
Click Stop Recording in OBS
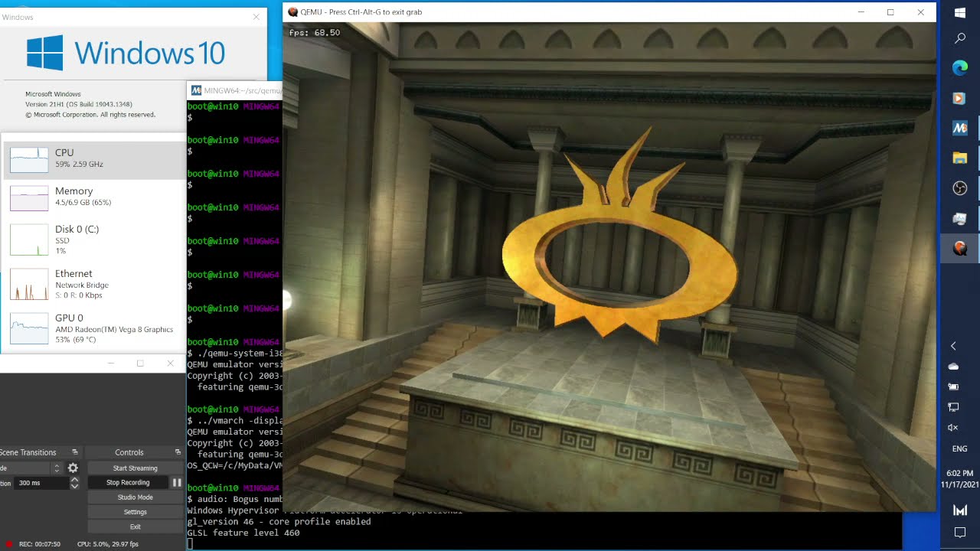128,482
